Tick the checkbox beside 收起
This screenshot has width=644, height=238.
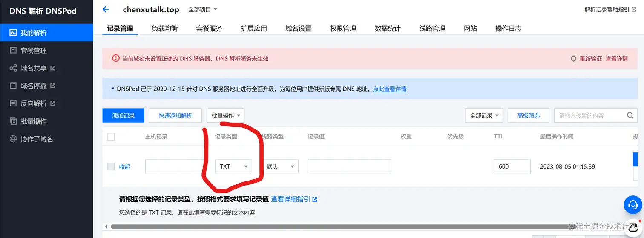pos(111,166)
